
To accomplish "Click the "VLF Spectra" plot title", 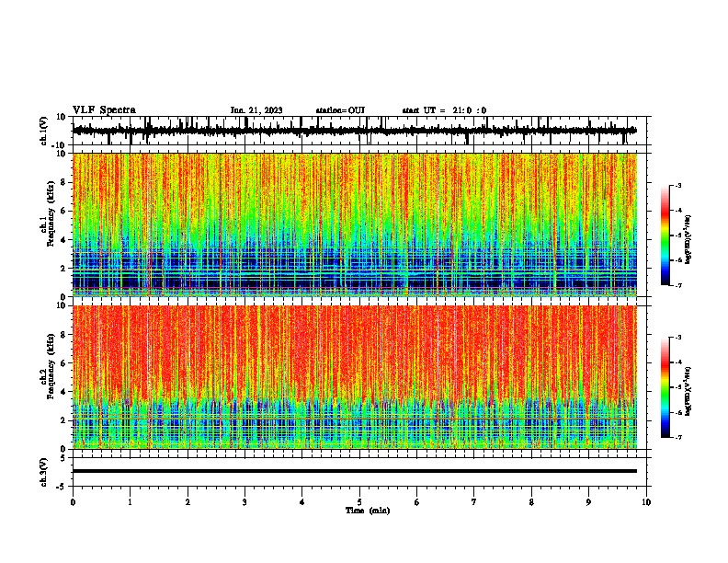I will (105, 109).
